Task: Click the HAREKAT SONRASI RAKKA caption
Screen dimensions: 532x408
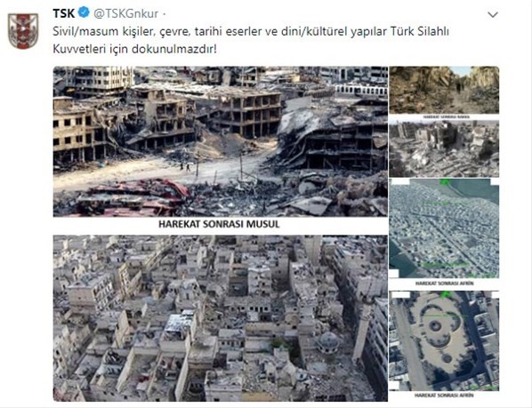Action: click(446, 117)
